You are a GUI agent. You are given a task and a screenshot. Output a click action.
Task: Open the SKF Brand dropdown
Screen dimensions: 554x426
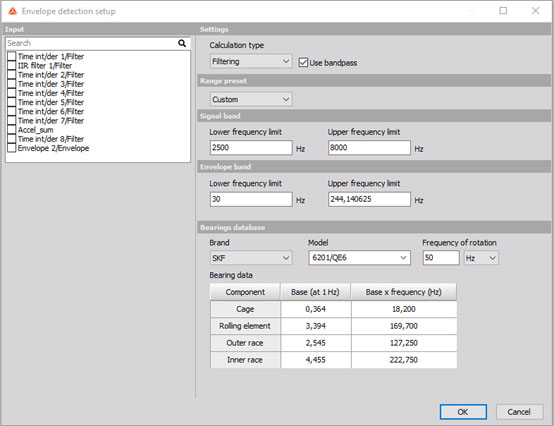point(251,258)
